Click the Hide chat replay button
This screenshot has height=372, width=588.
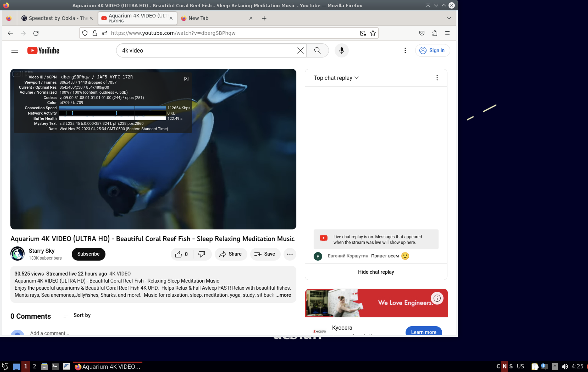tap(376, 272)
